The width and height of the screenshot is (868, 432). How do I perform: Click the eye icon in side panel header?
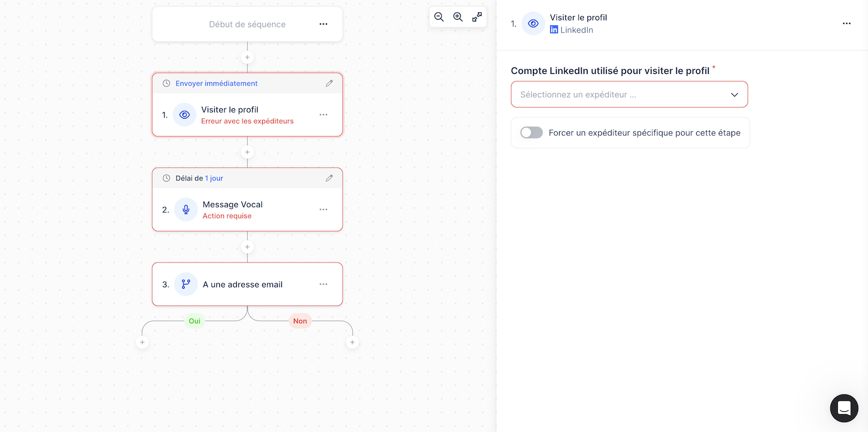click(x=533, y=24)
